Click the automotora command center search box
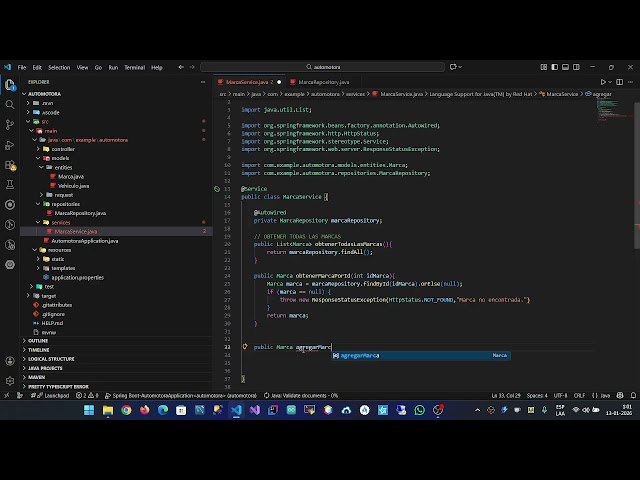 click(322, 67)
